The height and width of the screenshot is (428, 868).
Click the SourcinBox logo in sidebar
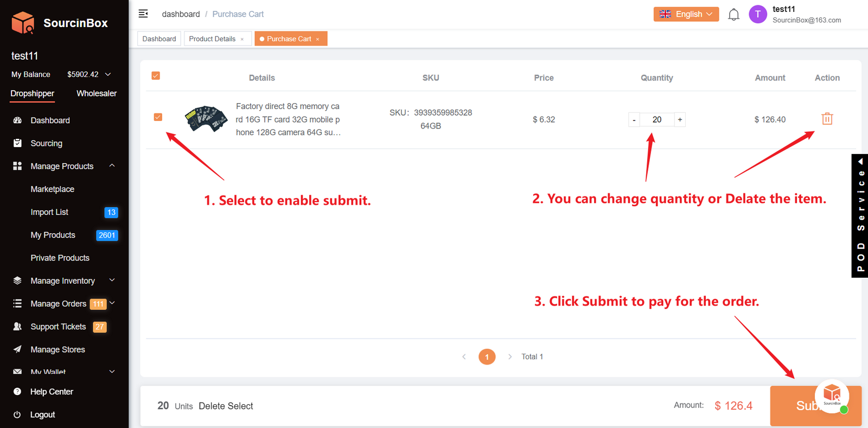coord(59,23)
